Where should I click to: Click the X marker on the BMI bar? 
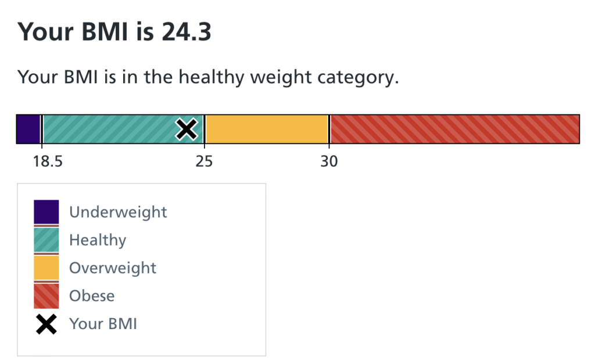tap(186, 129)
